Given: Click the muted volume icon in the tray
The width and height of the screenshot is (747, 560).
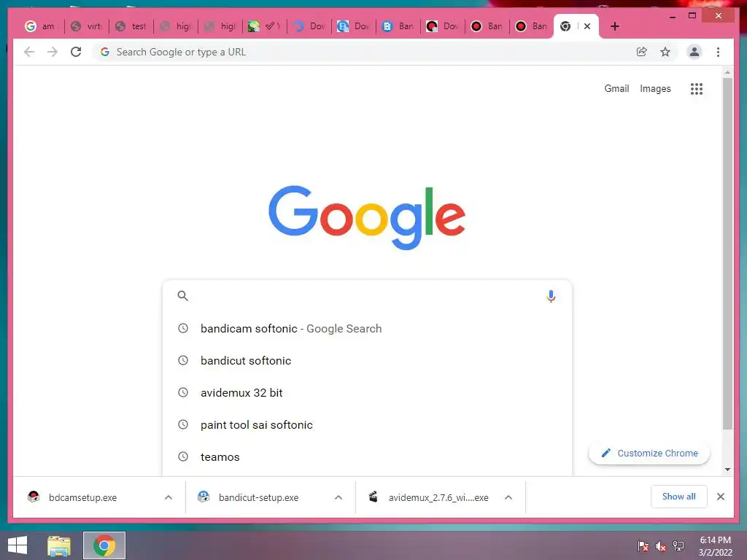Looking at the screenshot, I should [x=660, y=546].
